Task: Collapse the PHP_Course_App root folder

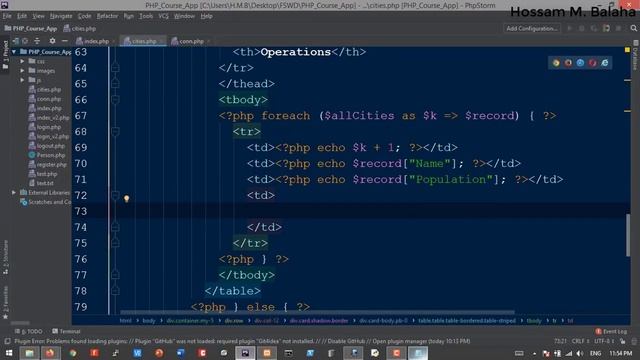Action: point(14,52)
